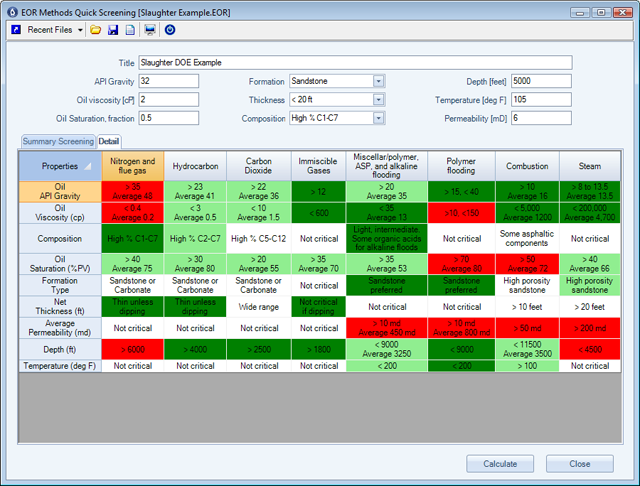Click the '> 20 feet' thickness cell

(x=590, y=306)
